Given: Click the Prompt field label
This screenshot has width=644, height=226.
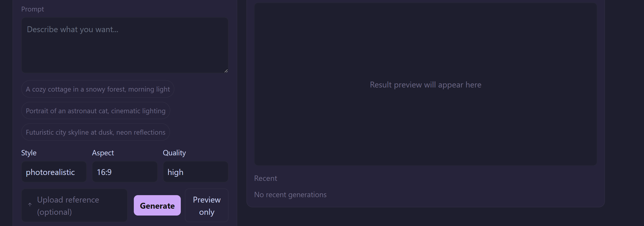Looking at the screenshot, I should pyautogui.click(x=32, y=9).
